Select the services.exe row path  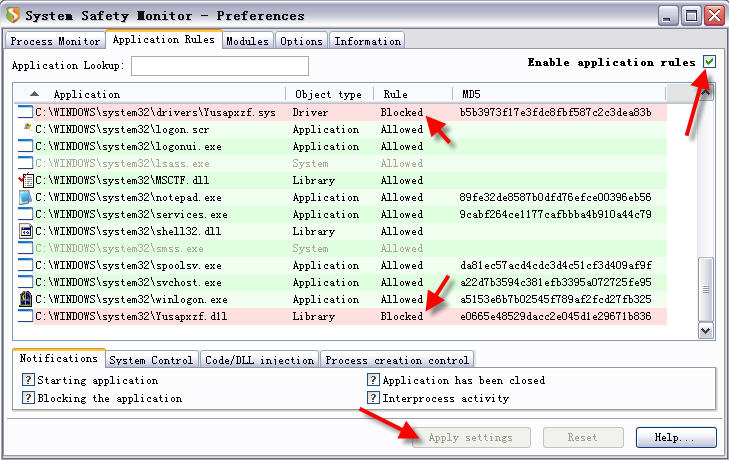point(131,214)
